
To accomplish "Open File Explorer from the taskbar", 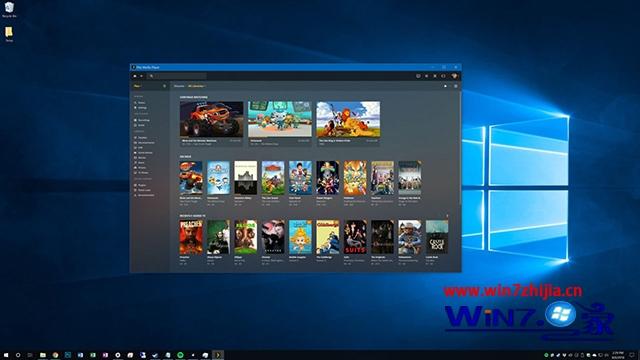I will pos(42,355).
